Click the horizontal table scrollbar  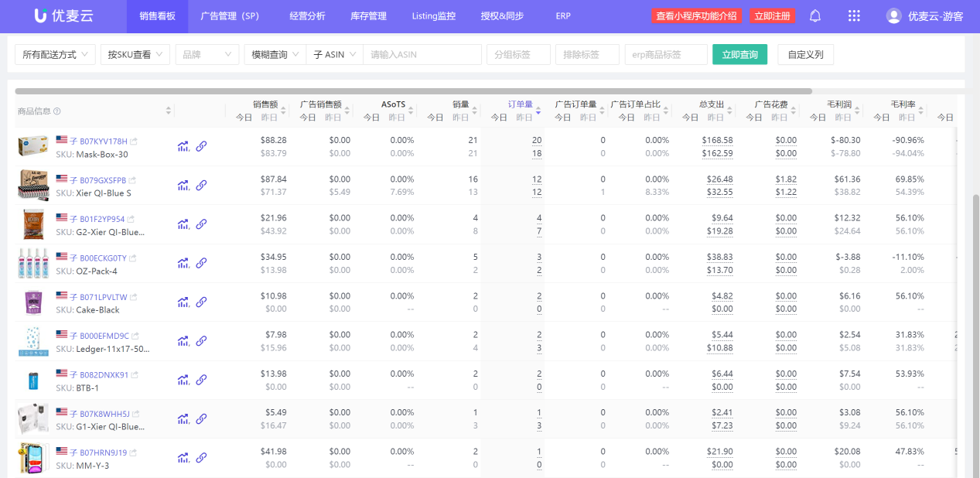tap(413, 91)
